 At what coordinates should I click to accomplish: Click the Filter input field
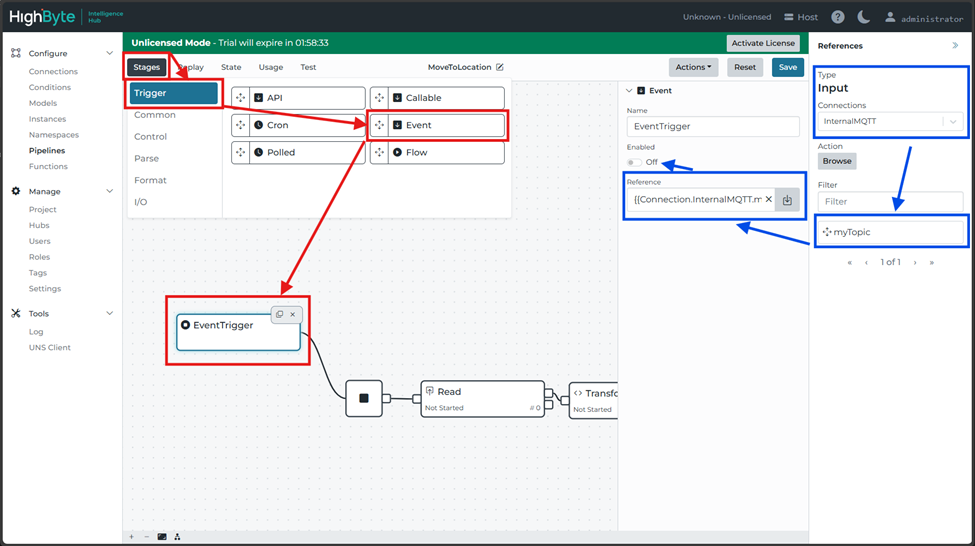click(890, 201)
